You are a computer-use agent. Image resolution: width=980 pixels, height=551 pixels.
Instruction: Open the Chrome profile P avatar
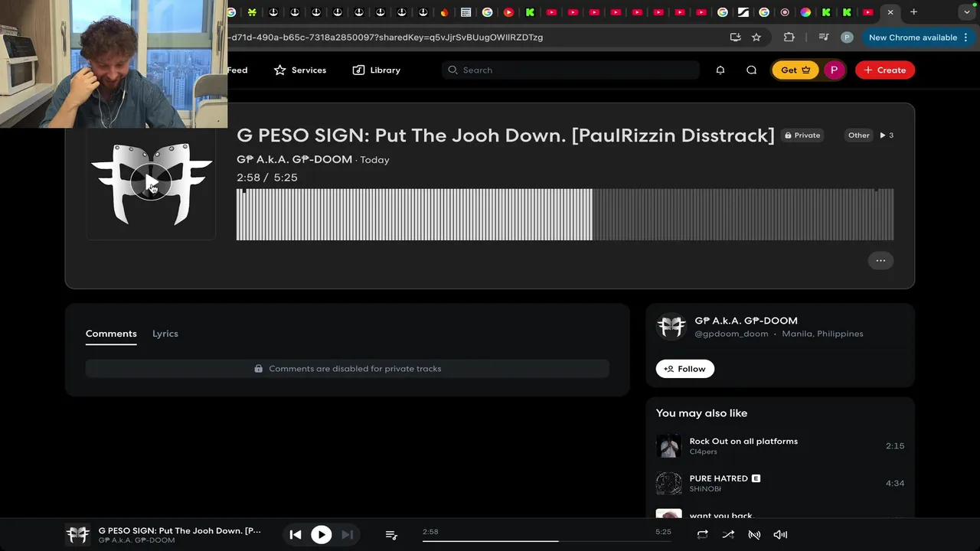tap(847, 37)
